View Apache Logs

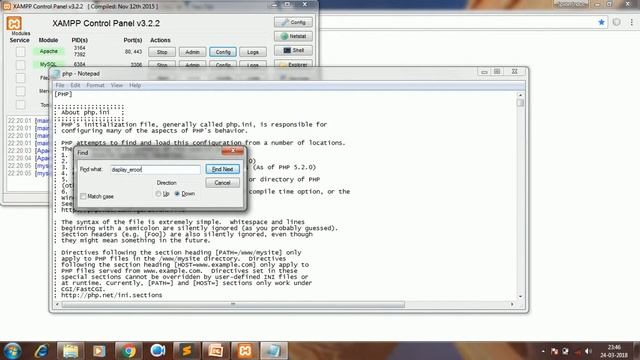pyautogui.click(x=253, y=52)
